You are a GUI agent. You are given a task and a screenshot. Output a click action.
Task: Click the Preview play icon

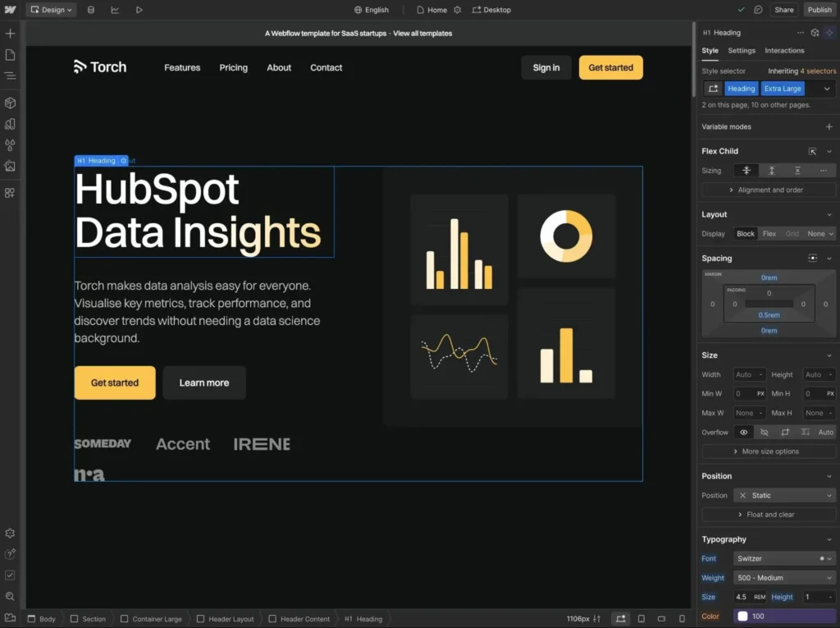click(x=139, y=10)
